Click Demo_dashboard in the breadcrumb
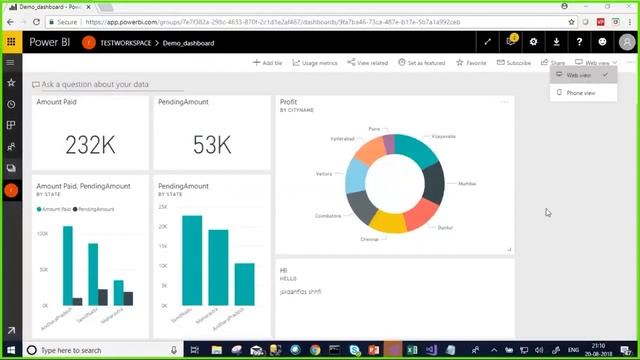 (188, 43)
